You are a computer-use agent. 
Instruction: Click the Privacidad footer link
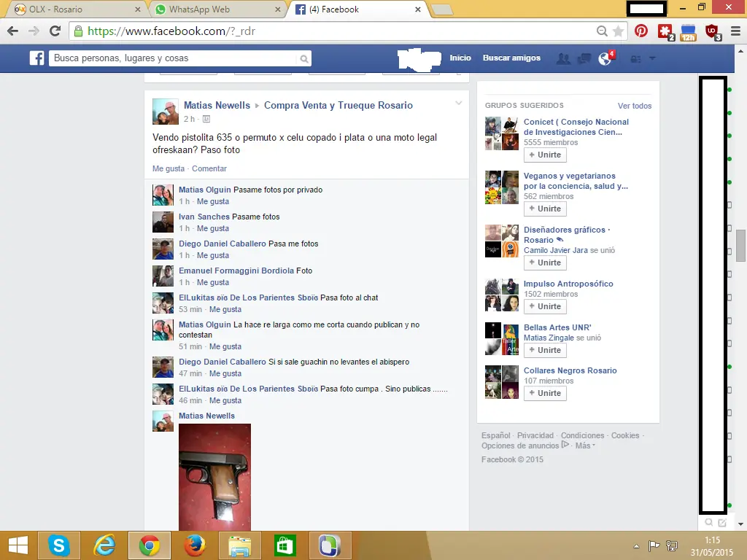tap(535, 435)
